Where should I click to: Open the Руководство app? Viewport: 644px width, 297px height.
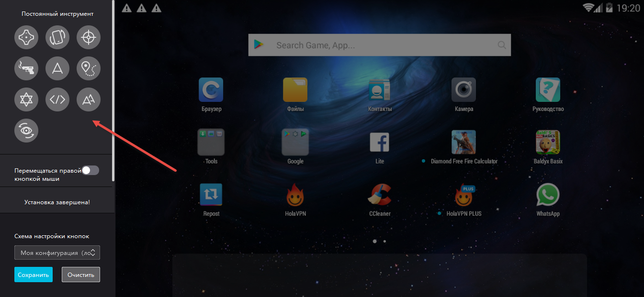pyautogui.click(x=548, y=95)
